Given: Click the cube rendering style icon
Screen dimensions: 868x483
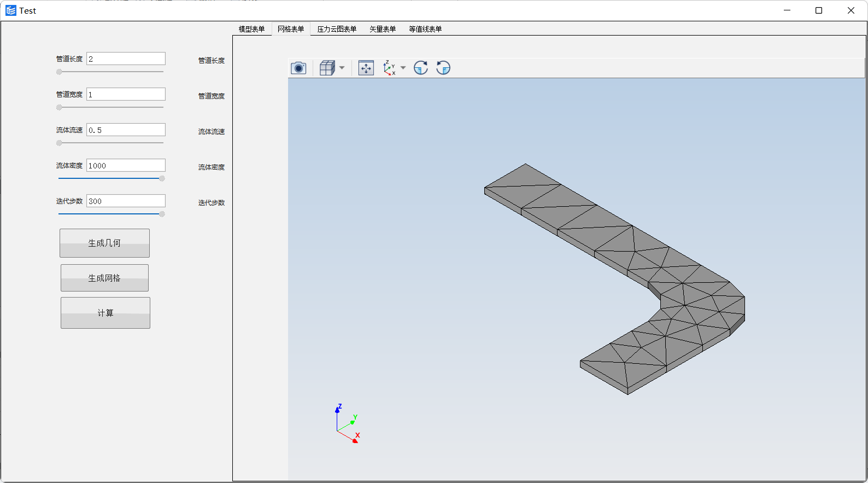Looking at the screenshot, I should click(327, 68).
